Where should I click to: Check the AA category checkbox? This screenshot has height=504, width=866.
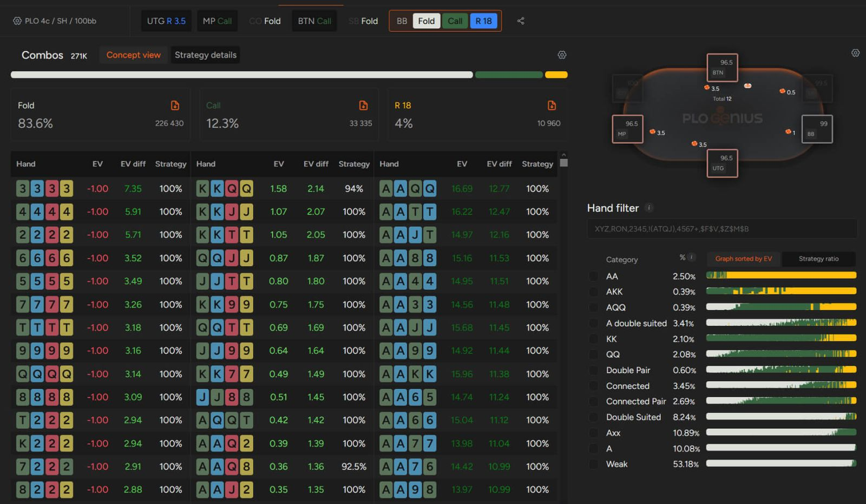pyautogui.click(x=594, y=276)
